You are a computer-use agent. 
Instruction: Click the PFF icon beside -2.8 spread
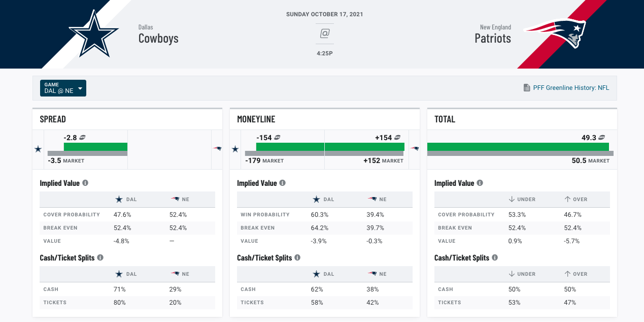click(x=82, y=137)
